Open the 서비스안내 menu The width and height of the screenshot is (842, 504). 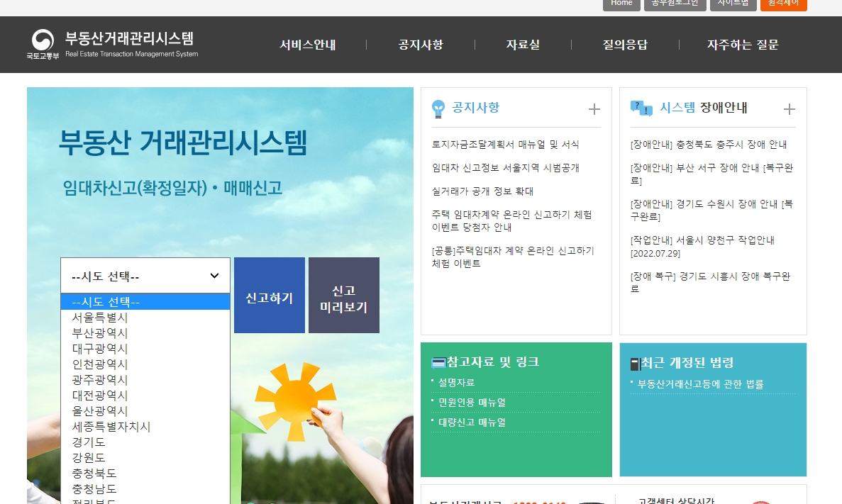coord(308,45)
